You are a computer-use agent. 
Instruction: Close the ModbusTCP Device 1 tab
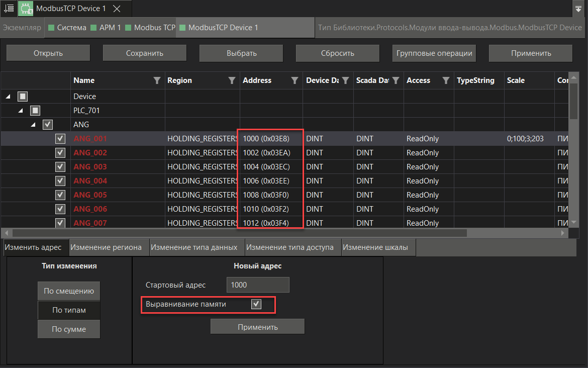point(117,9)
